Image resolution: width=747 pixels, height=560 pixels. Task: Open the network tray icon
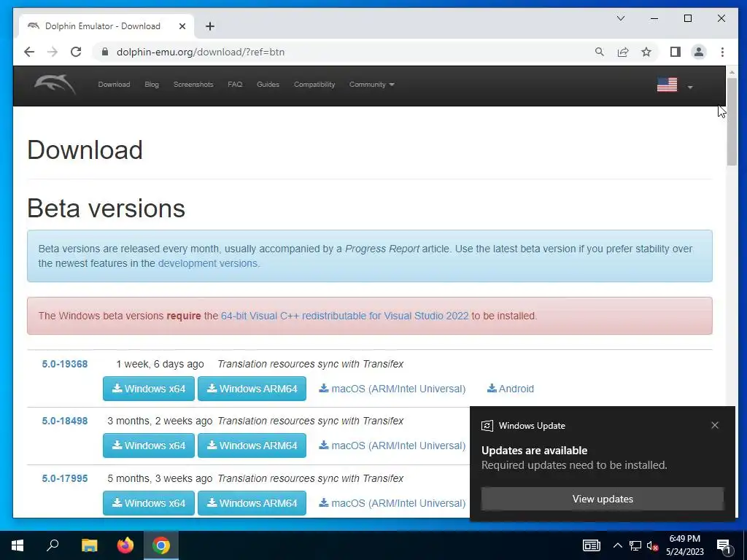635,545
